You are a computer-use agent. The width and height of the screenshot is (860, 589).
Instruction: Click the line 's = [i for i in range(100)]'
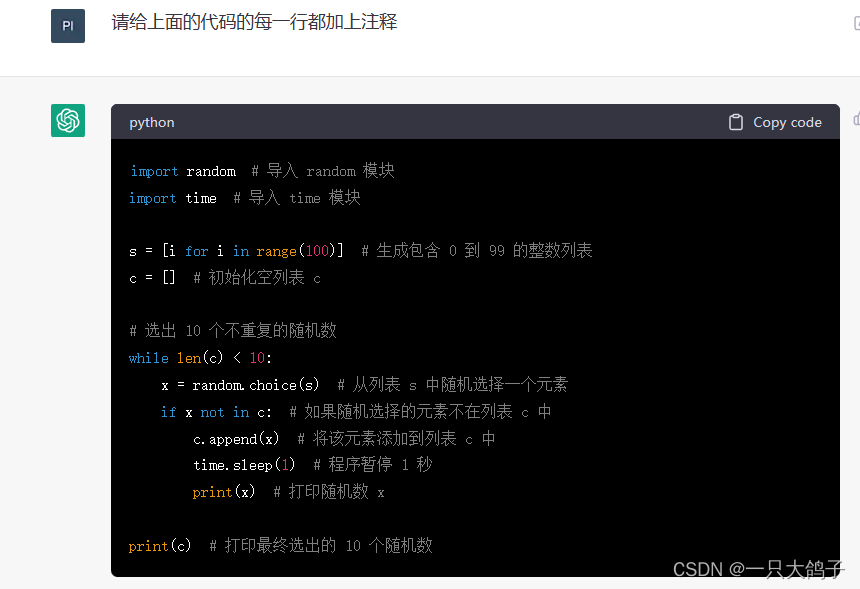[x=236, y=251]
